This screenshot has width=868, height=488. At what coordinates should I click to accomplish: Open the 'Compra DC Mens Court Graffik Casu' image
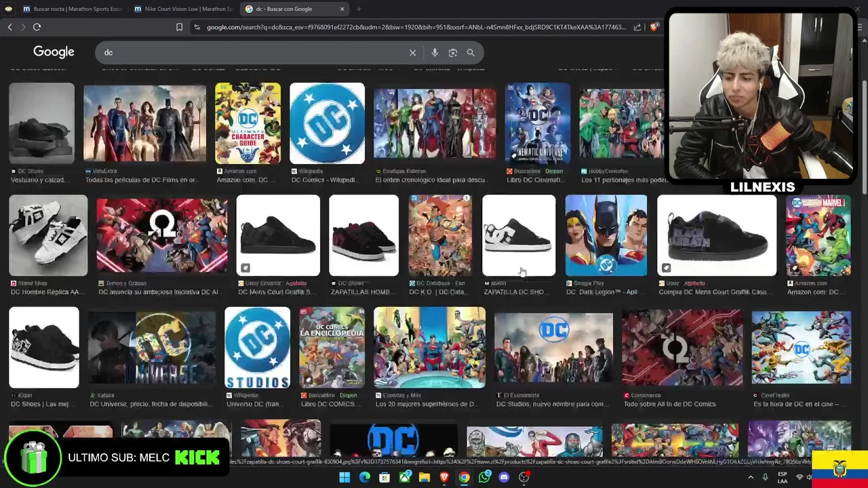pos(717,235)
